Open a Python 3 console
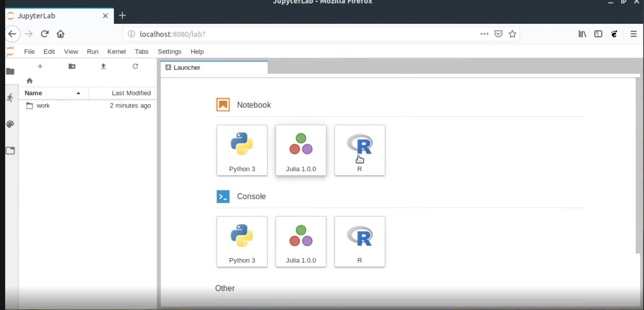 click(x=242, y=242)
